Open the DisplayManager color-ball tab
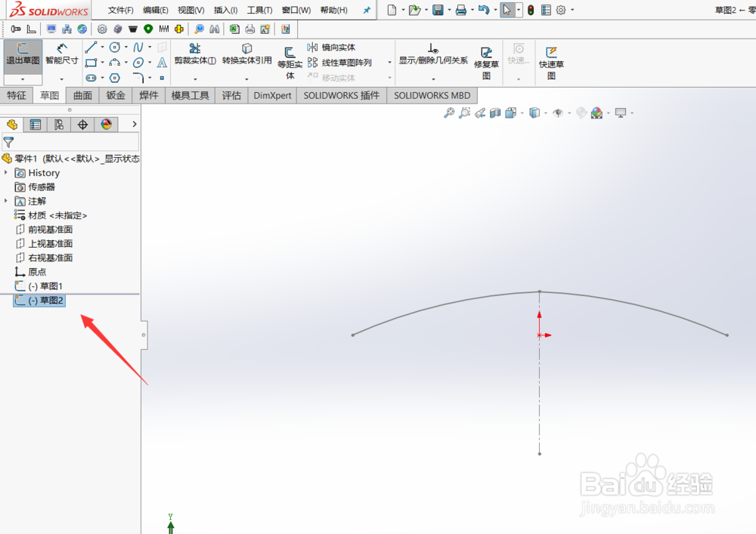The image size is (756, 534). pos(106,125)
